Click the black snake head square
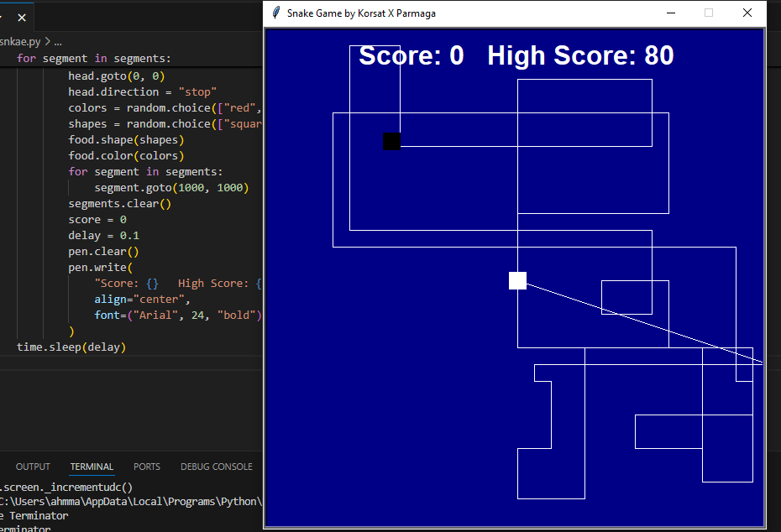 tap(391, 141)
